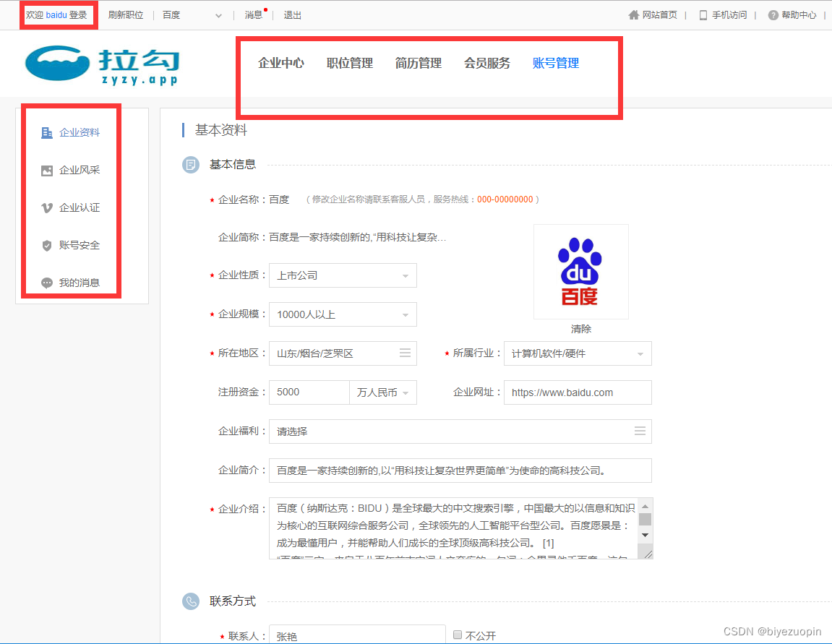This screenshot has width=832, height=644.
Task: Click the list icon in 企业福利 field
Action: pos(640,431)
